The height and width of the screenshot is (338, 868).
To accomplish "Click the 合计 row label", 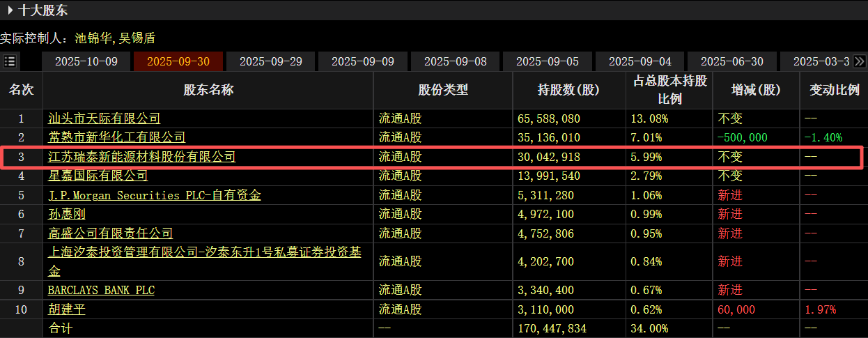I will pyautogui.click(x=60, y=328).
